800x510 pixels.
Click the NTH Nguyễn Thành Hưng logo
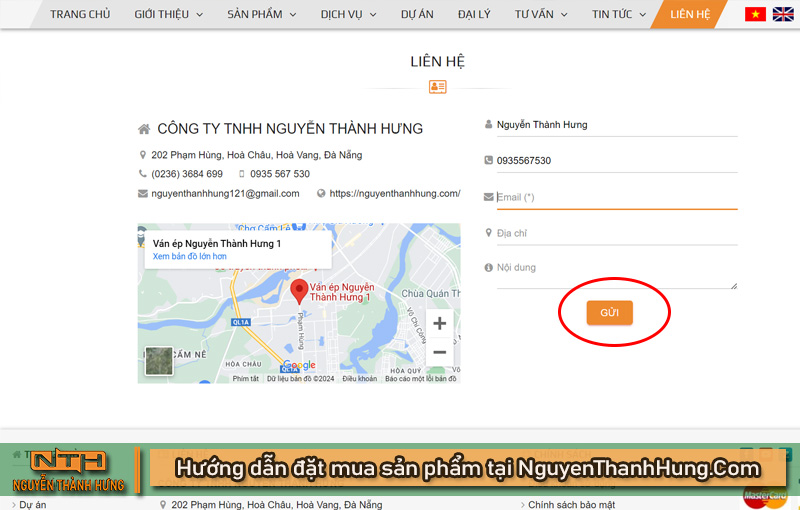69,470
